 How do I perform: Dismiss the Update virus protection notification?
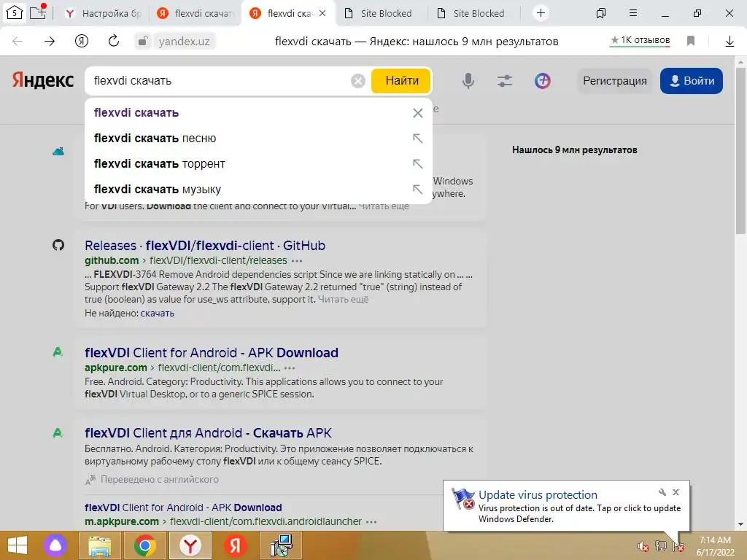tap(676, 492)
